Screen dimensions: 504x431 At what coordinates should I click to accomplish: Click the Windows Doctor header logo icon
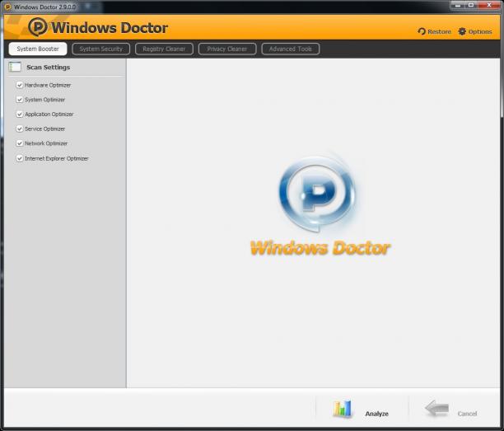click(38, 26)
